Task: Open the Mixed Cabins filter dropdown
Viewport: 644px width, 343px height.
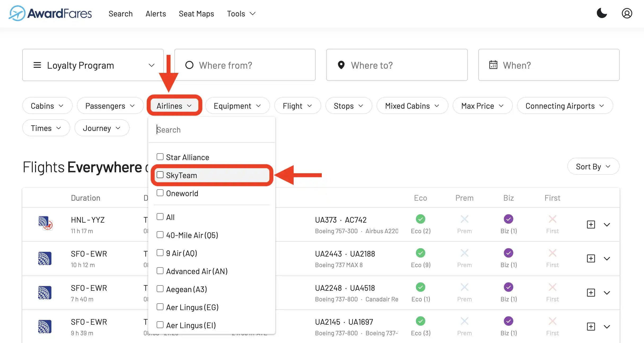Action: tap(412, 106)
